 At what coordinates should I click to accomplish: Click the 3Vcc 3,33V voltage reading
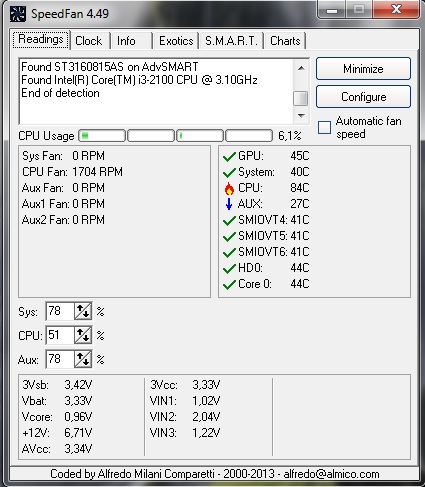(x=185, y=385)
